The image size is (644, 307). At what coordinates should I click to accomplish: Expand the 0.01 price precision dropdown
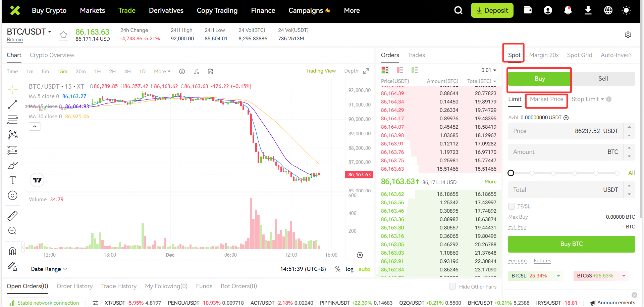(x=489, y=70)
